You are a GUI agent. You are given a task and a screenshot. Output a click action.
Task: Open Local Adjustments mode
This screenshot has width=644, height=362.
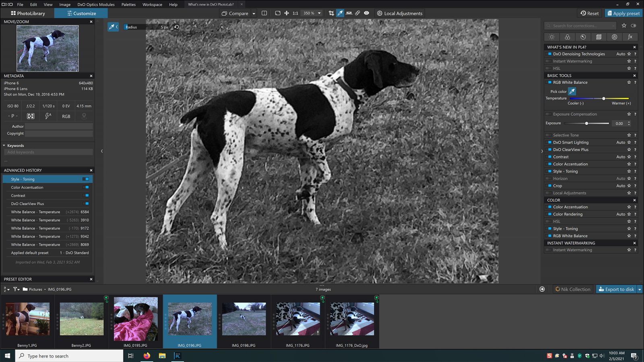tap(399, 13)
